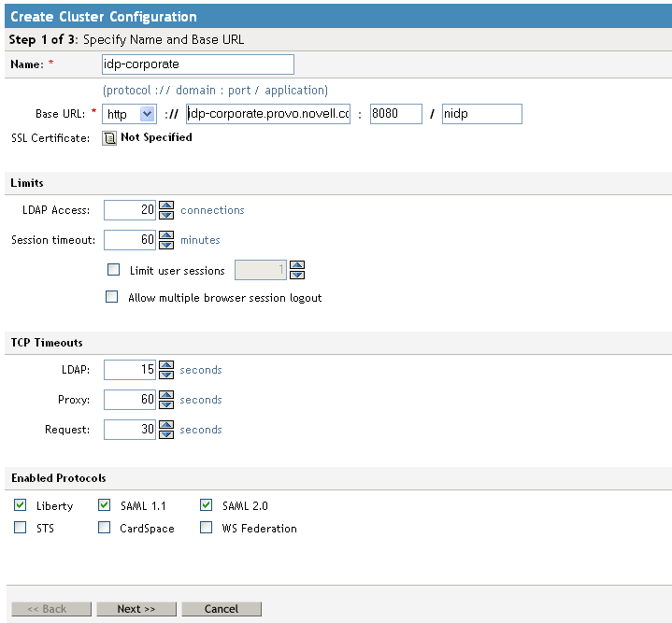Click the Cancel button
This screenshot has width=672, height=623.
point(222,609)
